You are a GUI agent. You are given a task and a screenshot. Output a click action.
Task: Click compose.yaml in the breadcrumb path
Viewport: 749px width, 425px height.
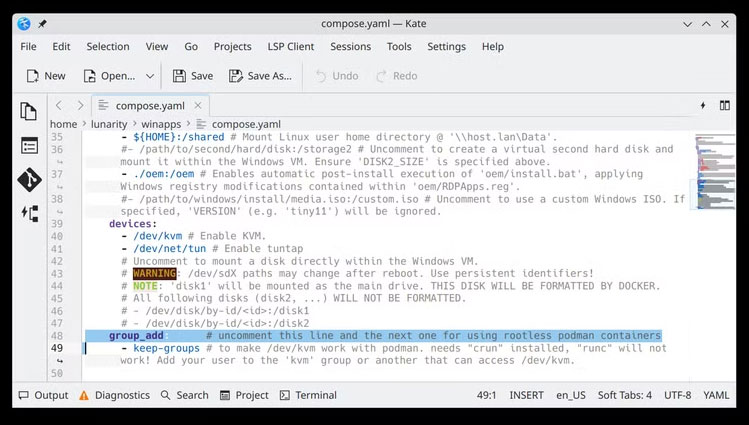coord(246,124)
